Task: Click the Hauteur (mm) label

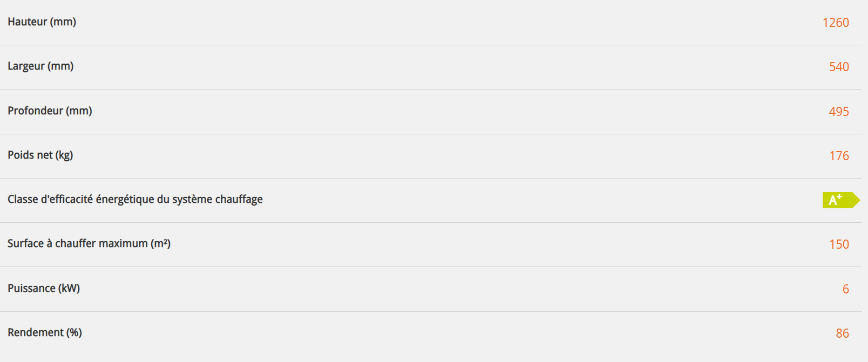Action: (42, 22)
